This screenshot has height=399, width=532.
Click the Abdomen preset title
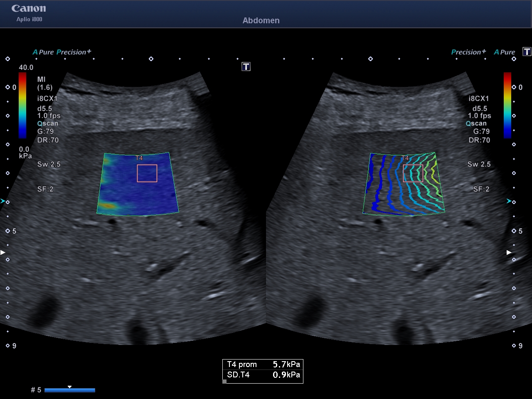261,20
